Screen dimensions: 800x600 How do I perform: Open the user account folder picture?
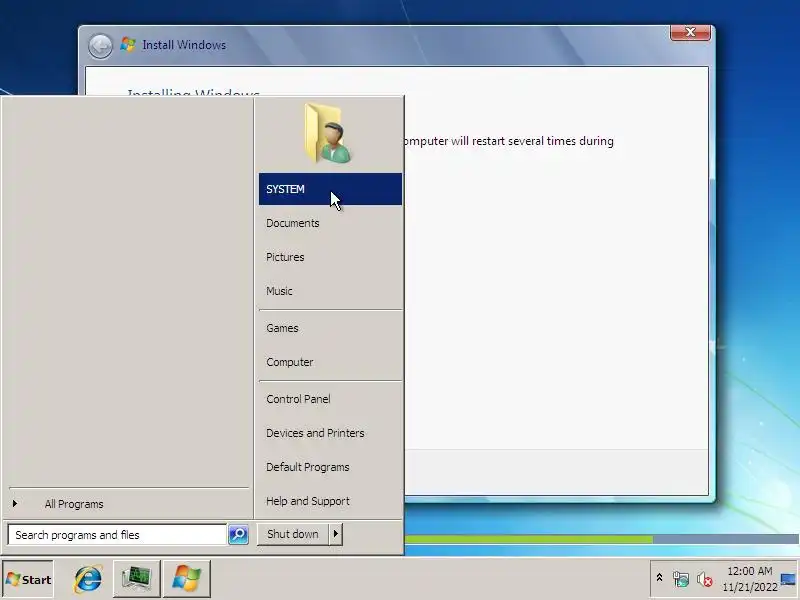pyautogui.click(x=328, y=134)
